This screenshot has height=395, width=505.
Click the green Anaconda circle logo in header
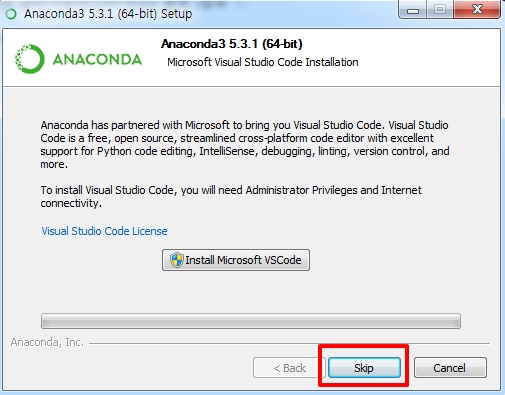pos(30,59)
